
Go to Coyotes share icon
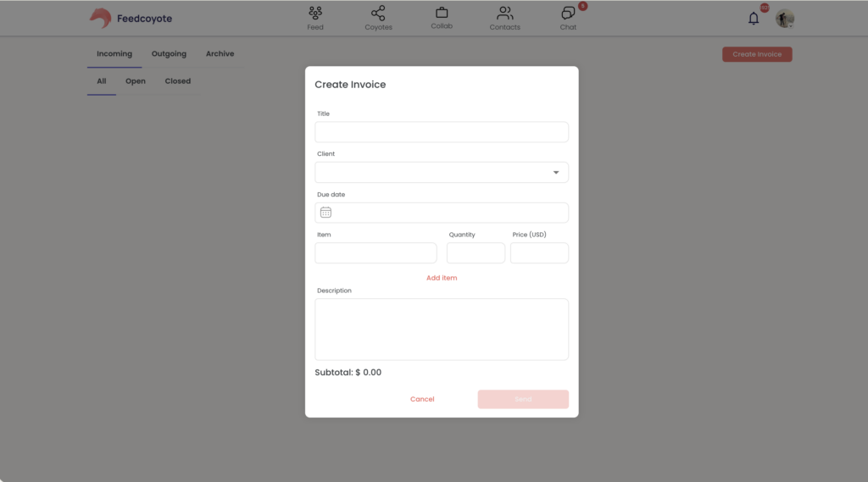[378, 14]
